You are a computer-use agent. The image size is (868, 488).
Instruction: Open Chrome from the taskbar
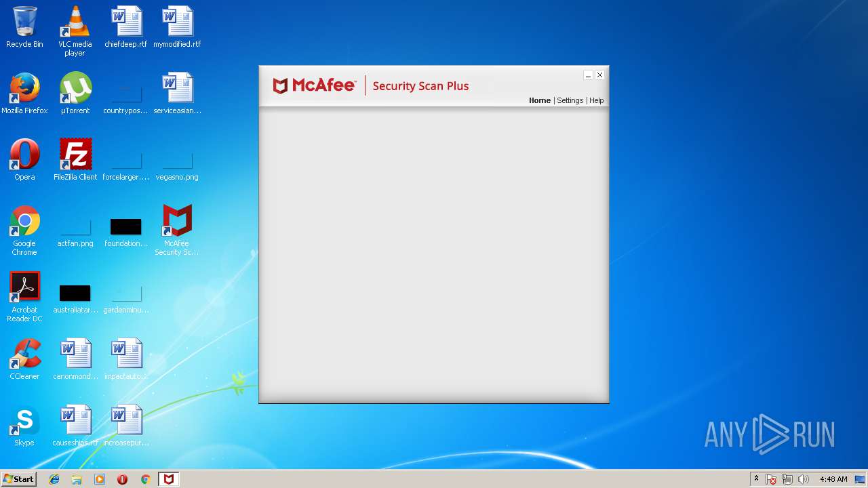click(145, 479)
